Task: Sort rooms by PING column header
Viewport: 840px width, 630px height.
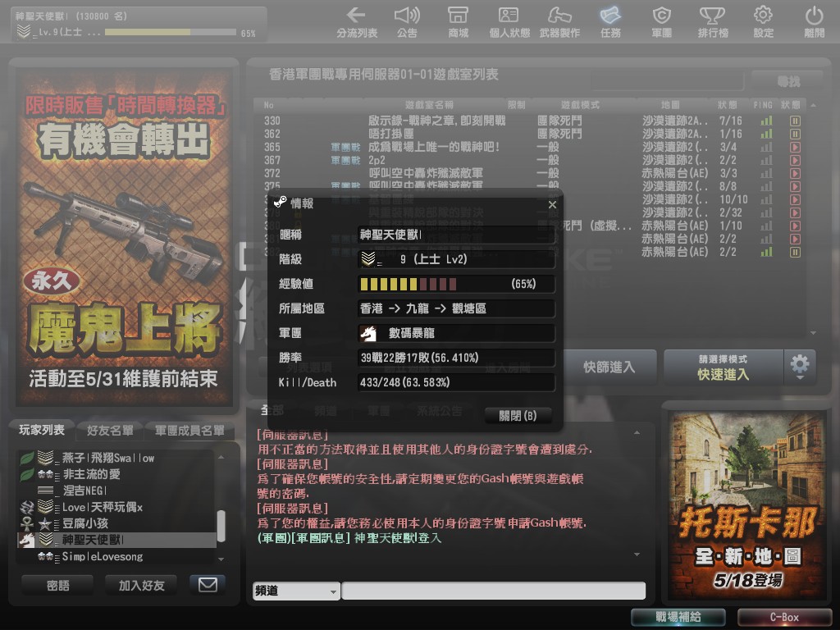Action: click(763, 105)
